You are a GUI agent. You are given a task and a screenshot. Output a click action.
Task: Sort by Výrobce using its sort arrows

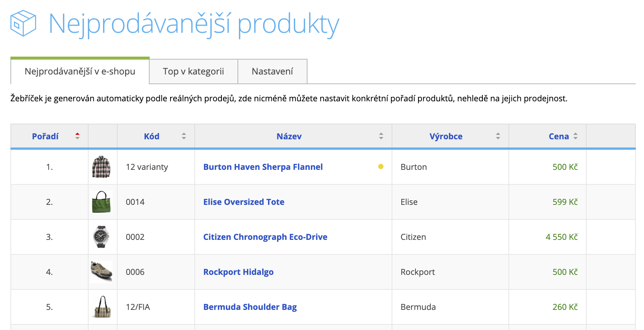coord(498,136)
